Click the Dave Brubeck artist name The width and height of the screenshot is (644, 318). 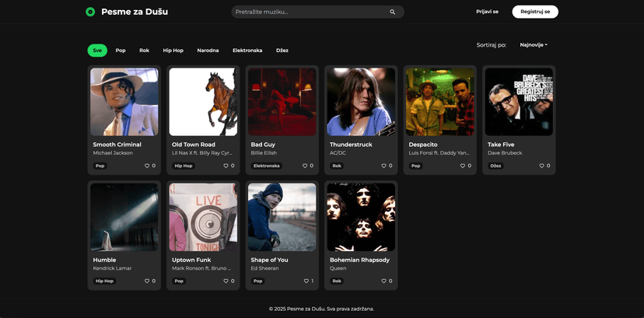pos(505,153)
